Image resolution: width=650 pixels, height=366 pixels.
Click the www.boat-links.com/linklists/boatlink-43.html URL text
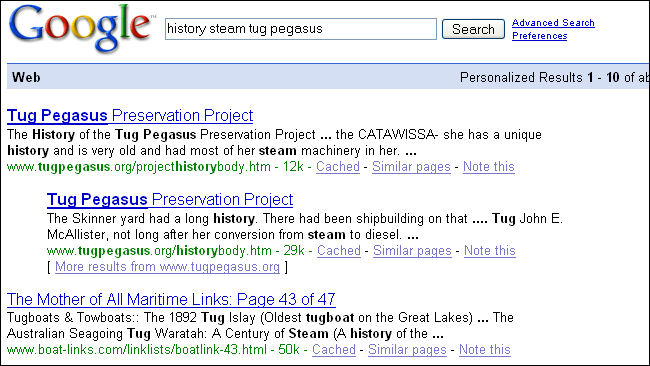137,349
